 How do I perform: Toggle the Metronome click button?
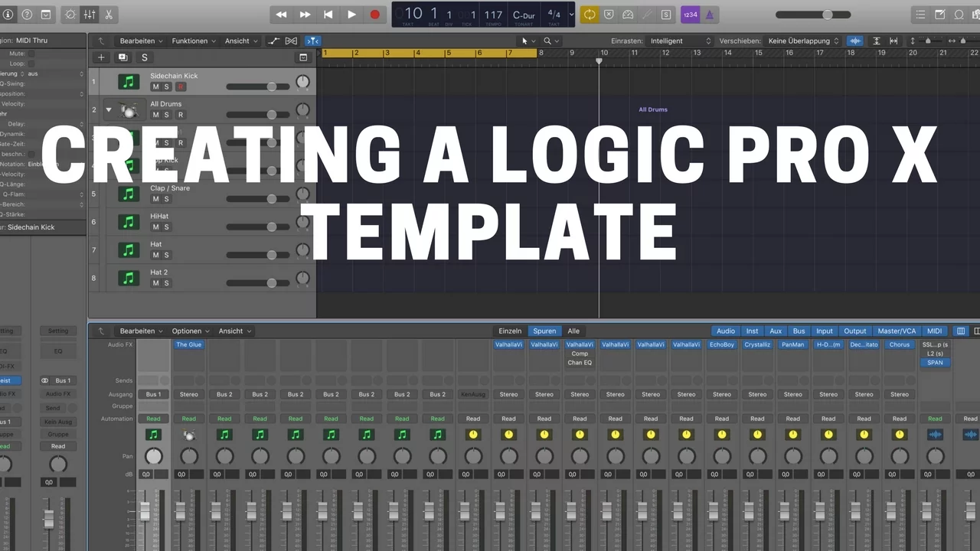point(710,15)
